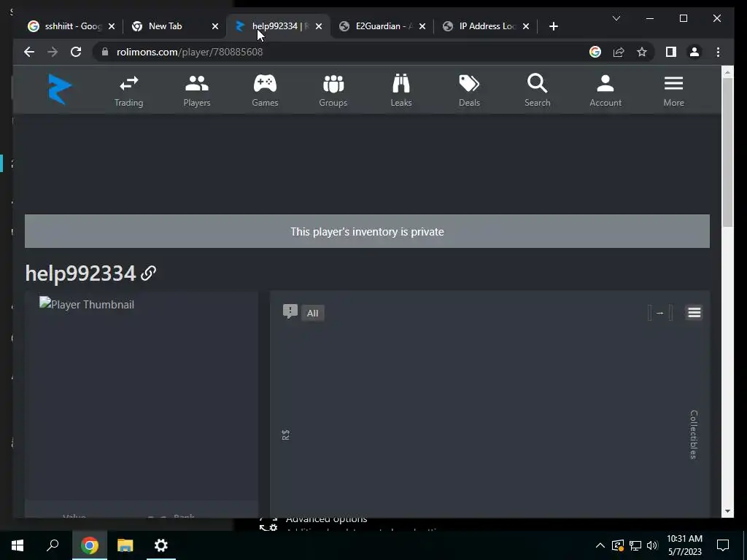747x560 pixels.
Task: Select the All chart filter
Action: [x=312, y=313]
